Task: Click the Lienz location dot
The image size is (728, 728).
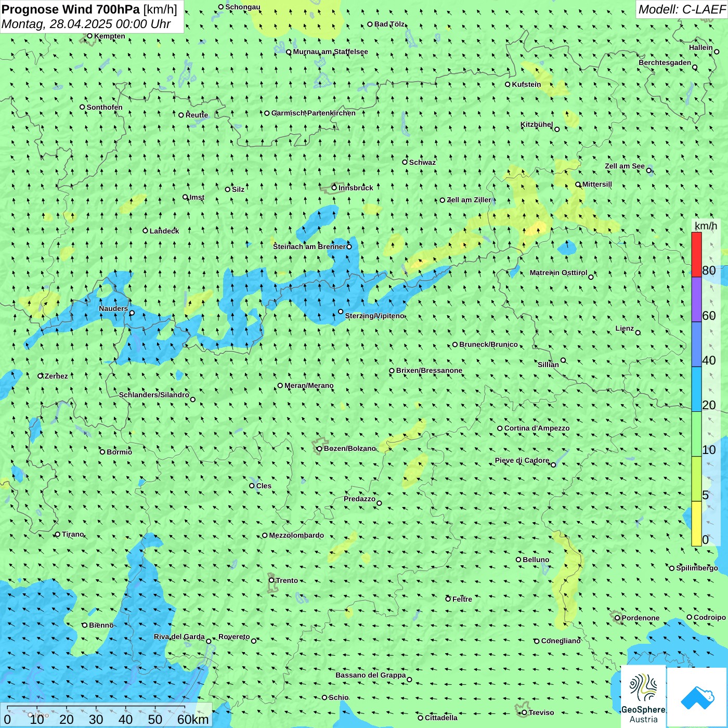Action: point(638,333)
